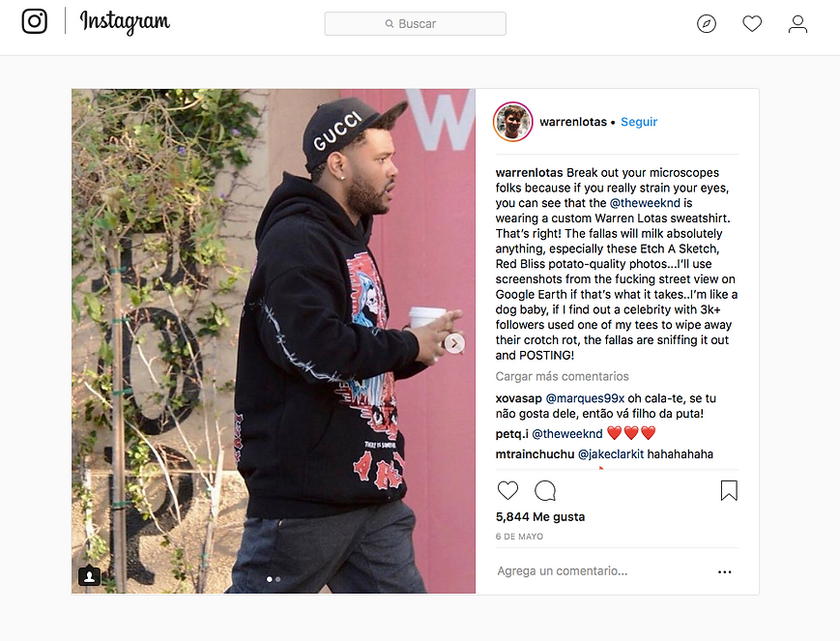Save post with bookmark icon

(x=729, y=490)
